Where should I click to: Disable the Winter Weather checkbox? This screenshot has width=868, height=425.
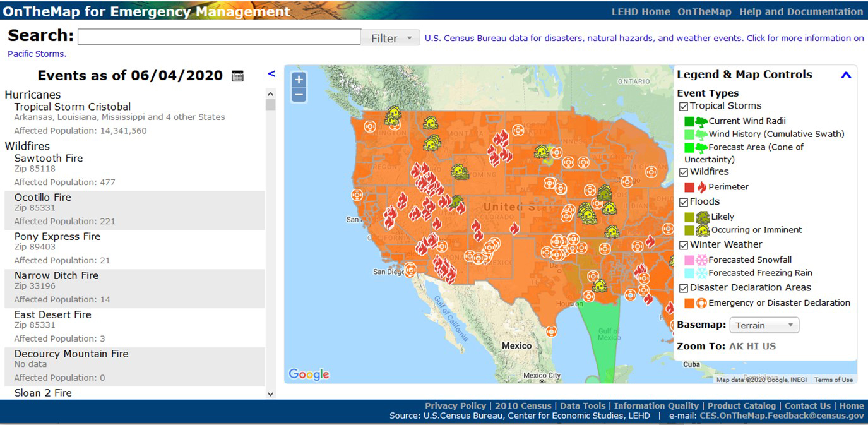pyautogui.click(x=684, y=246)
